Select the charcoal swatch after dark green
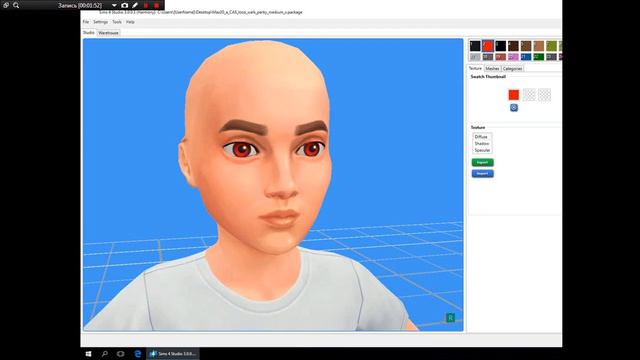This screenshot has height=360, width=640. pyautogui.click(x=551, y=57)
